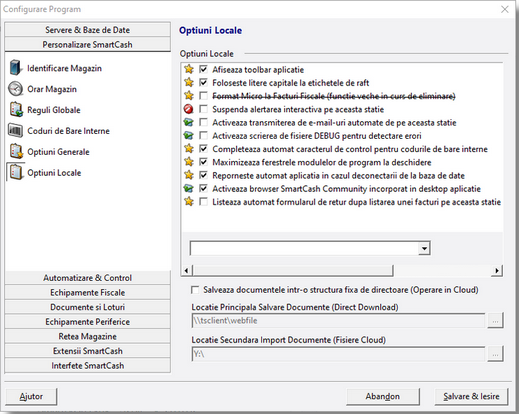
Task: Expand Automatizare & Control section
Action: [87, 278]
